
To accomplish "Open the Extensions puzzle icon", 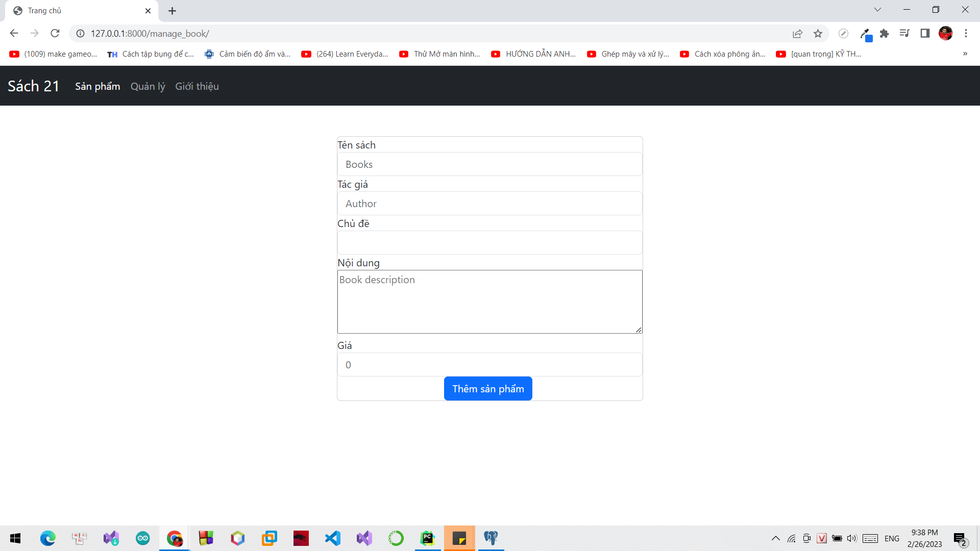I will [x=884, y=34].
